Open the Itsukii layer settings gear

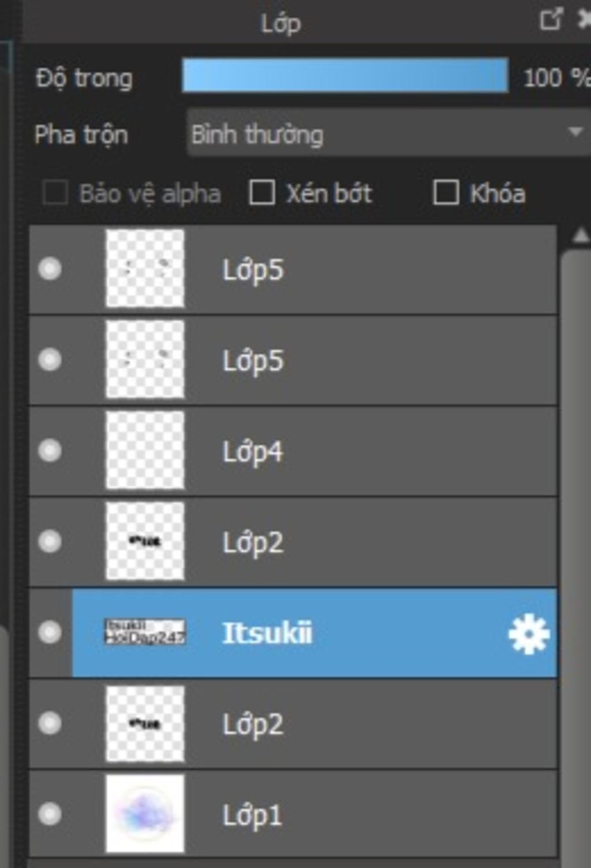point(528,634)
